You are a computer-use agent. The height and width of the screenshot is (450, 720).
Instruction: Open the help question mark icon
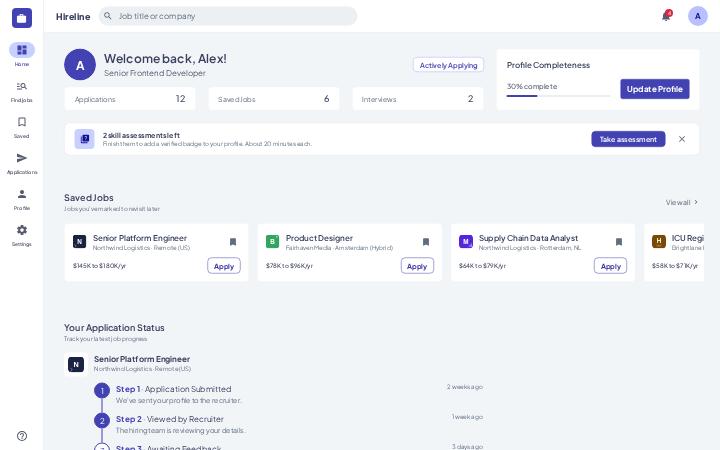pos(22,436)
